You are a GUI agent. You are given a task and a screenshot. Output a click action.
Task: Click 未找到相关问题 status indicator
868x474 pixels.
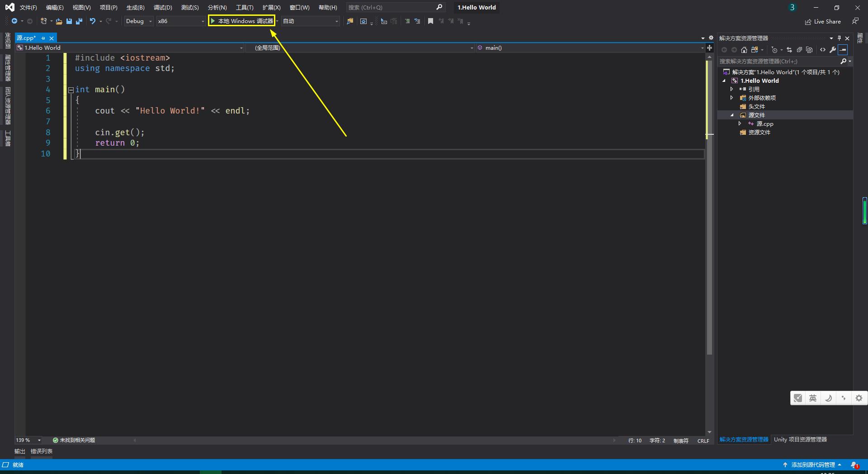click(74, 440)
